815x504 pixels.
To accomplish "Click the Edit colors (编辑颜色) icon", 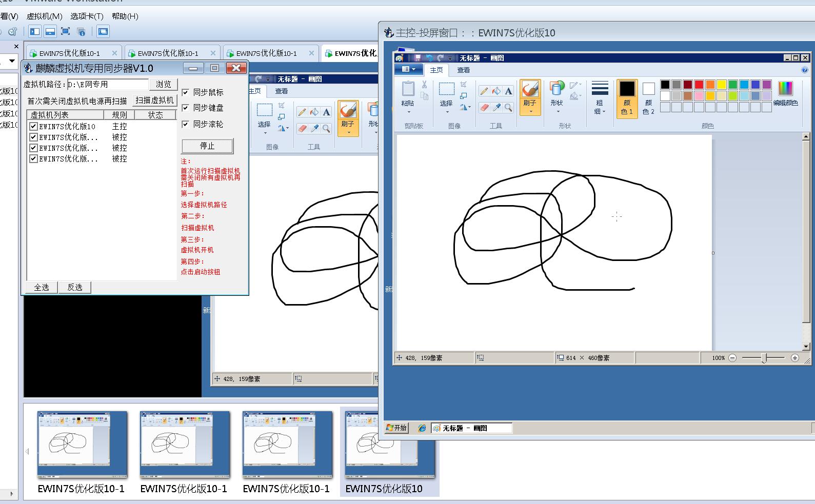I will click(785, 88).
